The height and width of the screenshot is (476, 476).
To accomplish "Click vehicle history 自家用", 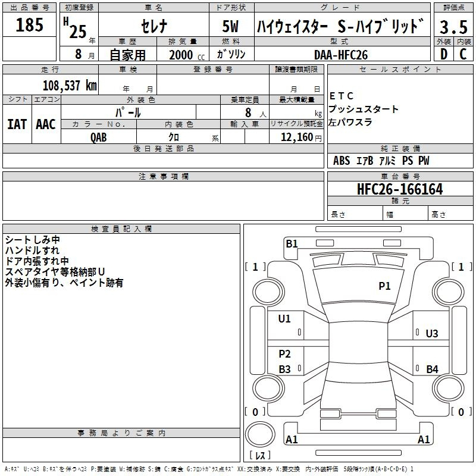I will [x=127, y=55].
